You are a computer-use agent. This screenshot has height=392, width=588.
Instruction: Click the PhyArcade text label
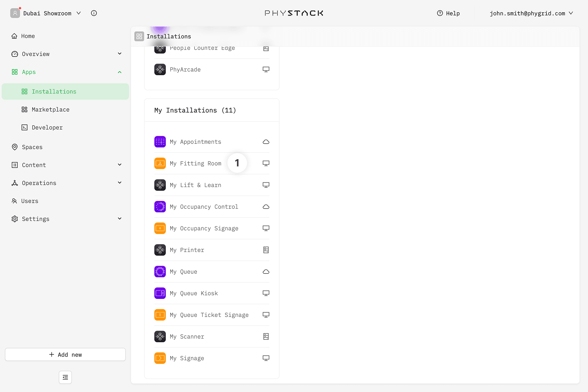185,69
